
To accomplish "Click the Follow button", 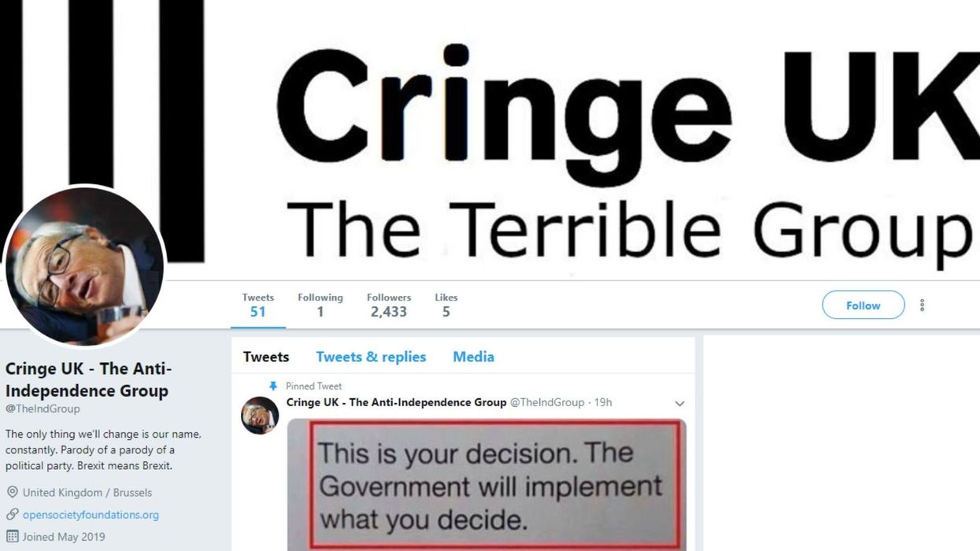I will (864, 305).
